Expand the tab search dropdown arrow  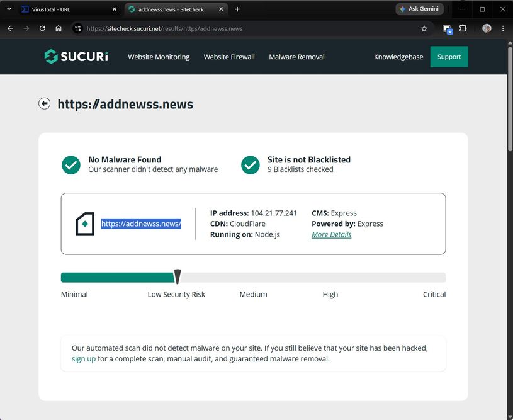coord(9,9)
